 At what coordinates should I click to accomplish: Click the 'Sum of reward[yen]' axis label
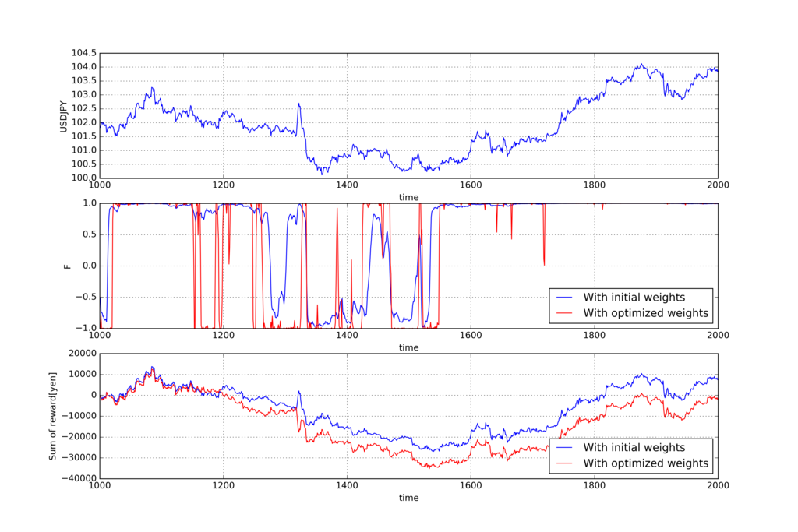click(53, 417)
